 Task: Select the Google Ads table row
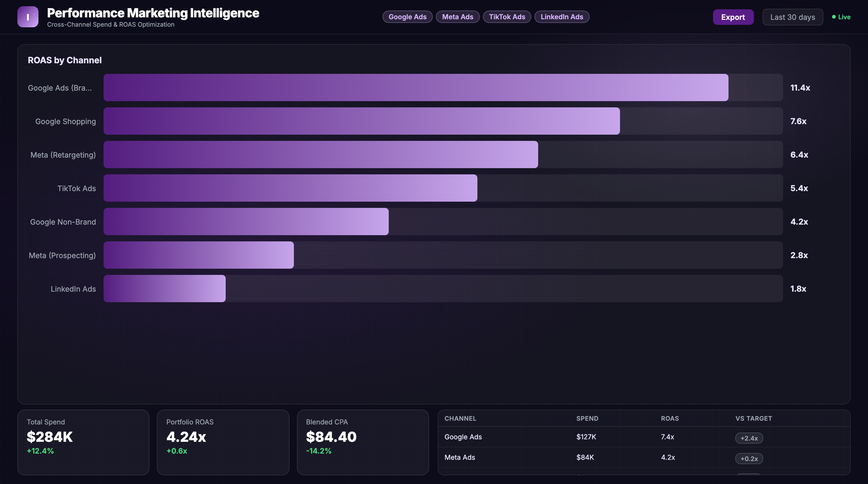[x=644, y=437]
